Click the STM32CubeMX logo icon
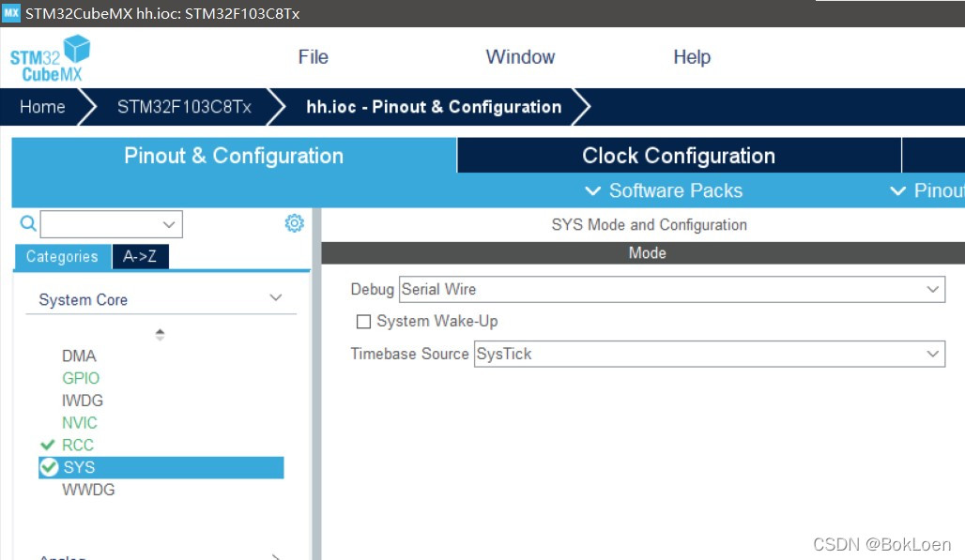Viewport: 965px width, 560px height. pos(50,58)
